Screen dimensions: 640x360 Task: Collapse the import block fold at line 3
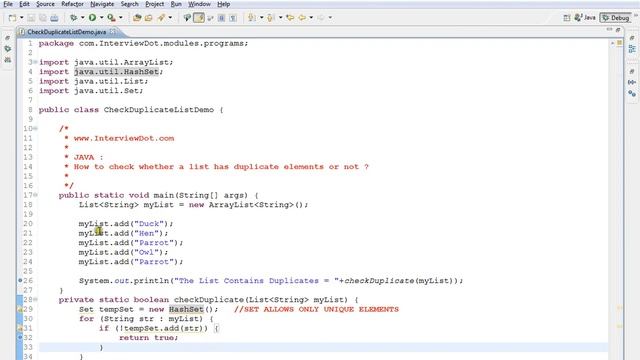[36, 62]
